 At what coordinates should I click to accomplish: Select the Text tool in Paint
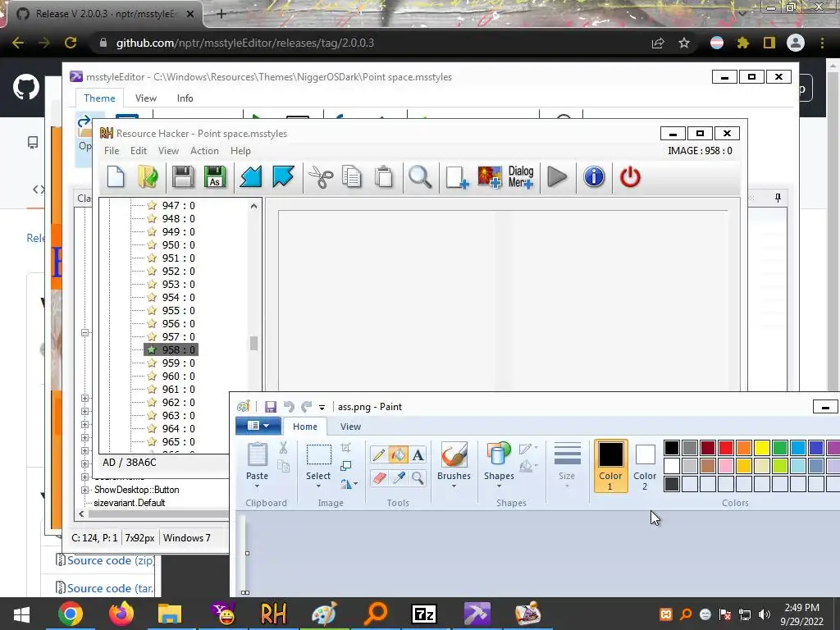418,454
